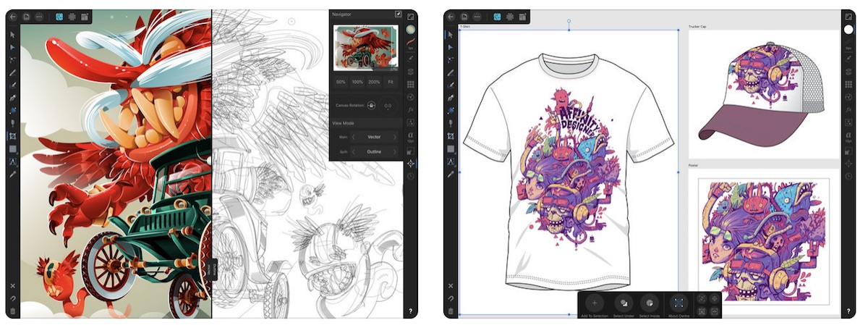Toggle Select Inside in the context toolbar

650,303
